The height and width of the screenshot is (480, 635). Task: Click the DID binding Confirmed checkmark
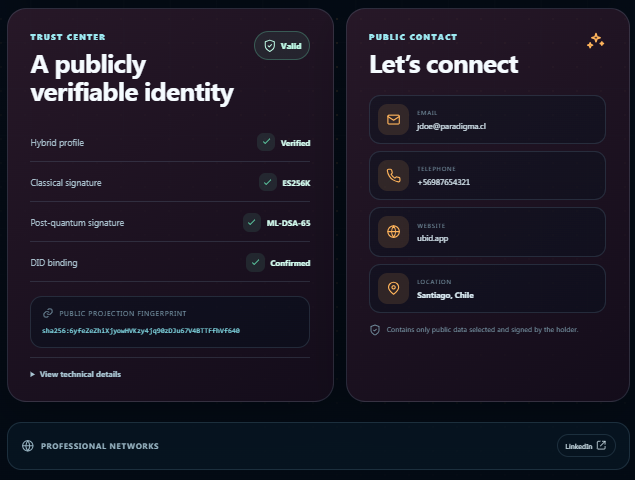255,262
